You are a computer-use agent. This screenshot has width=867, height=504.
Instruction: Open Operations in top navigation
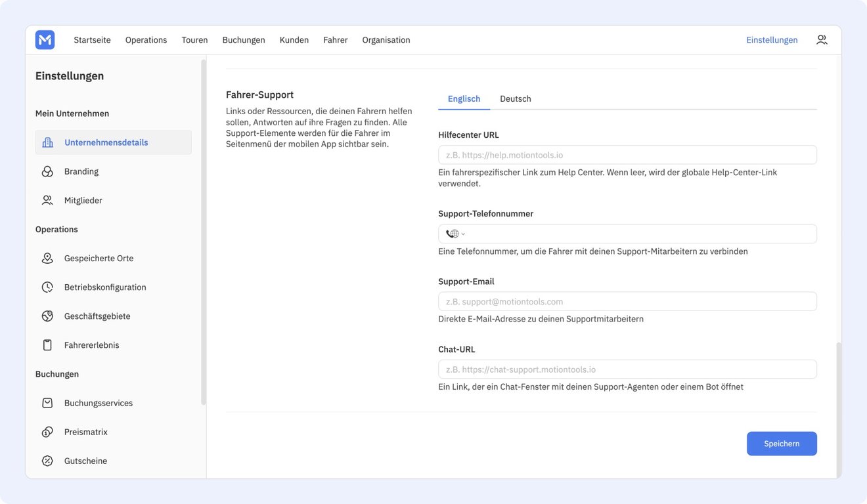click(146, 40)
